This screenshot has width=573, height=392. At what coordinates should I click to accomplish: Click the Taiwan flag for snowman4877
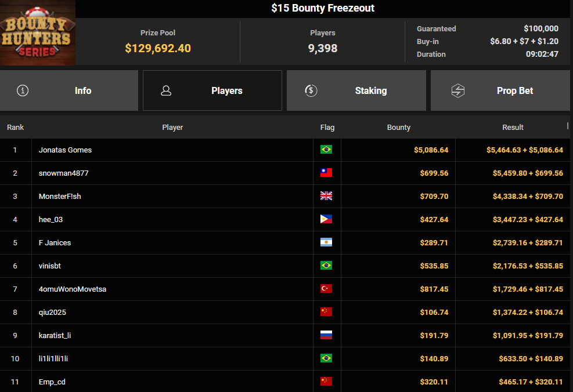pyautogui.click(x=326, y=173)
